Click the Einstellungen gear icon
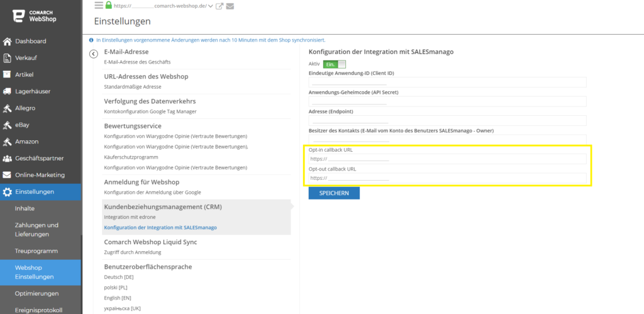This screenshot has height=314, width=644. point(7,192)
